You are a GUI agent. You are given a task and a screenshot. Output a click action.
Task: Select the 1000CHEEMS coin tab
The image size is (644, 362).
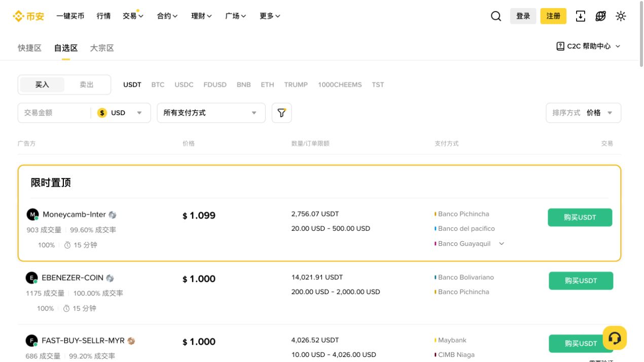point(340,85)
